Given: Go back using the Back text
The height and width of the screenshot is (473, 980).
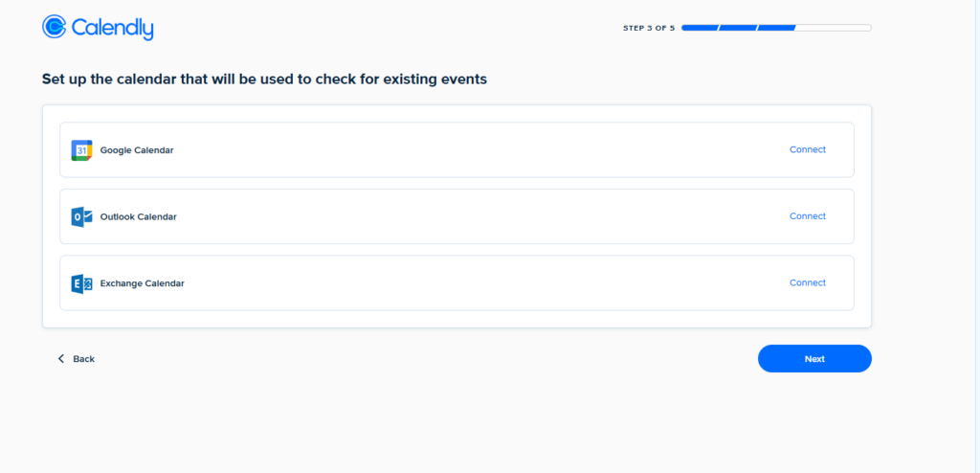Looking at the screenshot, I should pos(84,359).
